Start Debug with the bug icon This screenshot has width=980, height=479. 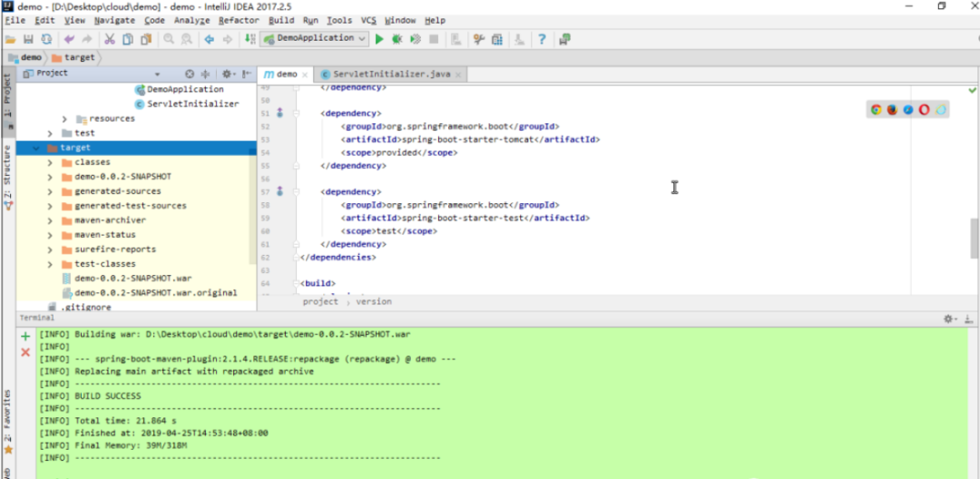[x=397, y=39]
